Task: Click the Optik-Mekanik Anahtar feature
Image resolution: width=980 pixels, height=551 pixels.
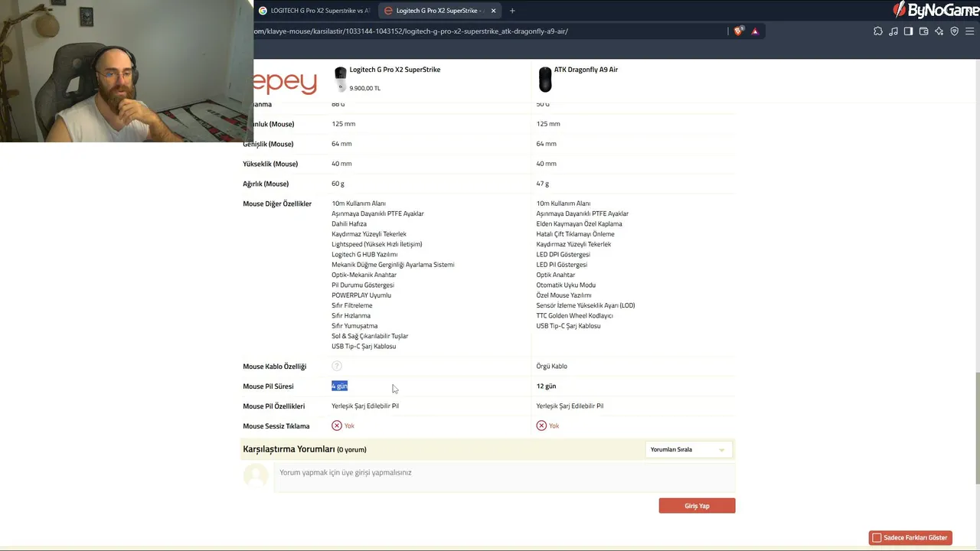Action: (x=364, y=275)
